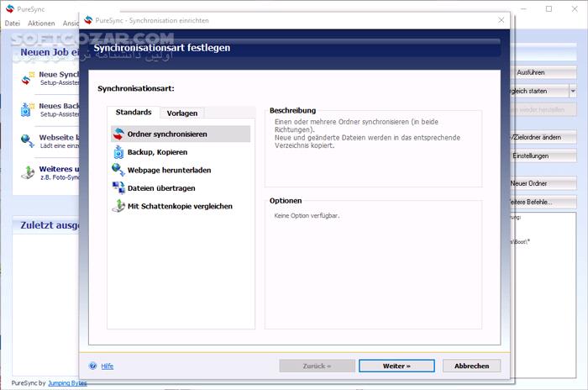This screenshot has width=588, height=390.
Task: Select the Ordner synchronisieren sync icon
Action: pyautogui.click(x=118, y=134)
